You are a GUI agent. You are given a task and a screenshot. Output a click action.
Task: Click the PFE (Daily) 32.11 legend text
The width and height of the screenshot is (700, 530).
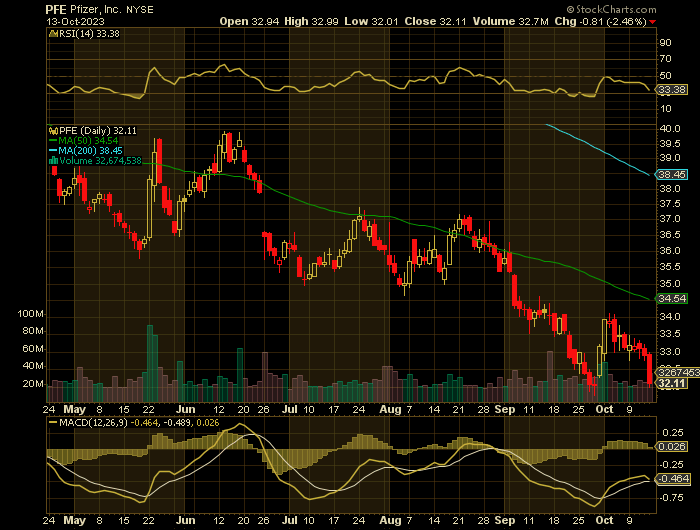pos(98,131)
